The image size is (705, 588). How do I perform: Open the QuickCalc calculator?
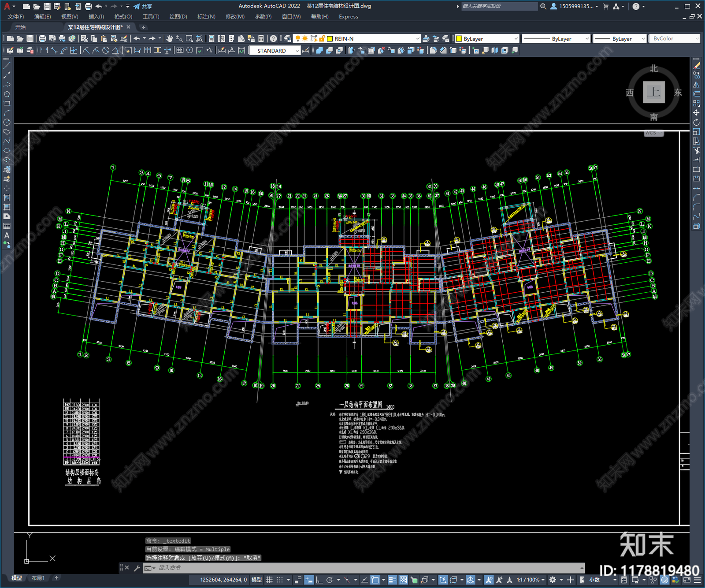261,39
